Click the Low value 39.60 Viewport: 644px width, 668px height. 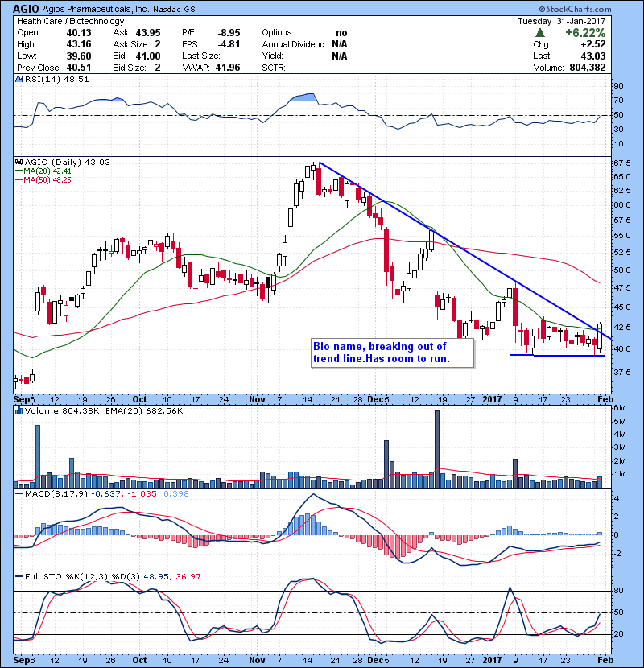pos(79,56)
